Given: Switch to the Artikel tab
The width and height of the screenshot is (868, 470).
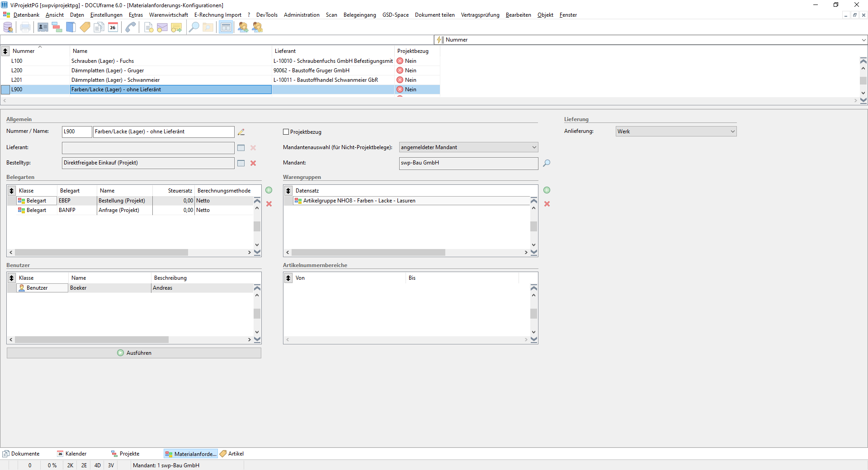Looking at the screenshot, I should [x=232, y=454].
